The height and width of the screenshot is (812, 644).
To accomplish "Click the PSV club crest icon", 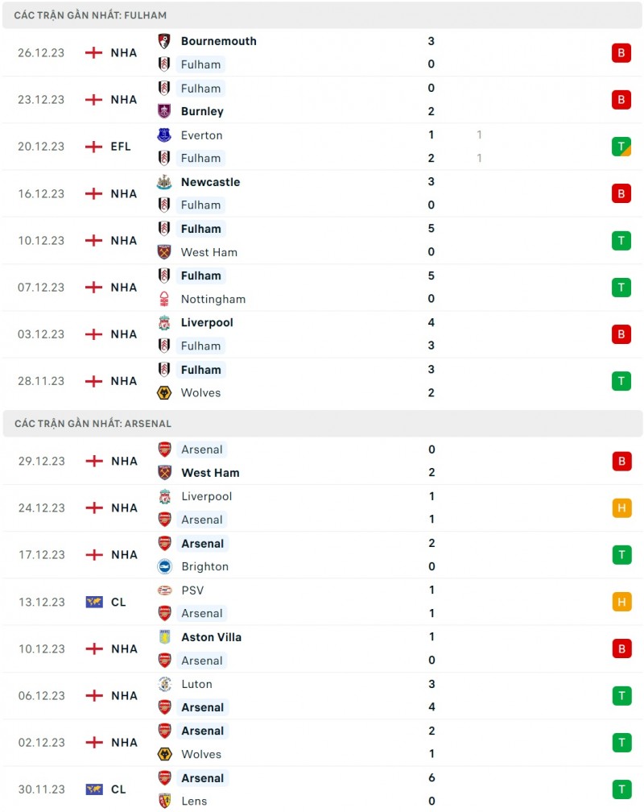I will click(164, 590).
